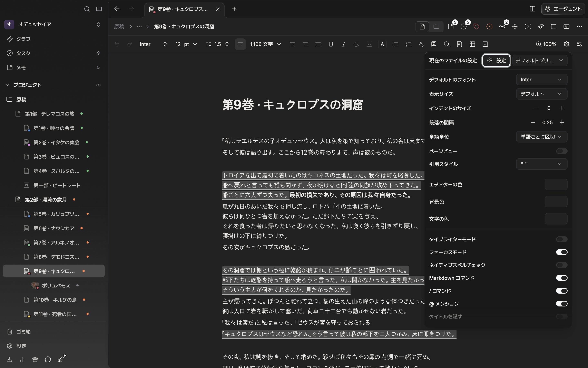Toggle the sidebar panel icon
588x368 pixels.
tap(99, 9)
